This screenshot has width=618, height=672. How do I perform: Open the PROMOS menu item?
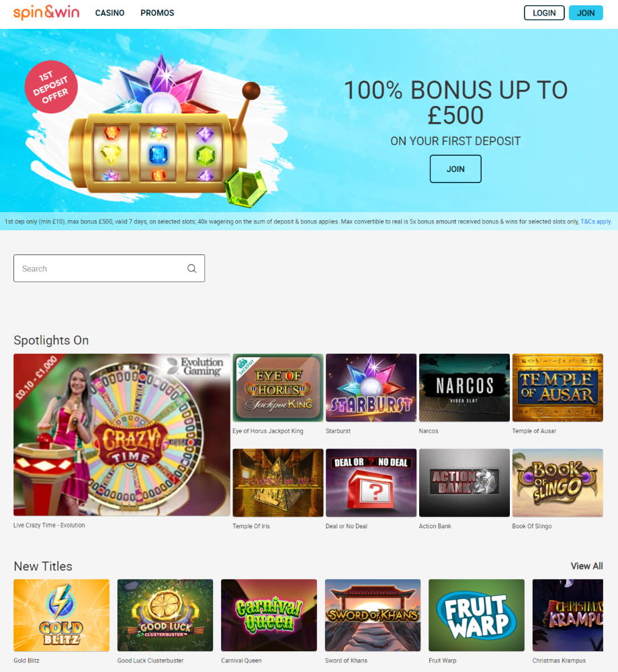tap(157, 13)
